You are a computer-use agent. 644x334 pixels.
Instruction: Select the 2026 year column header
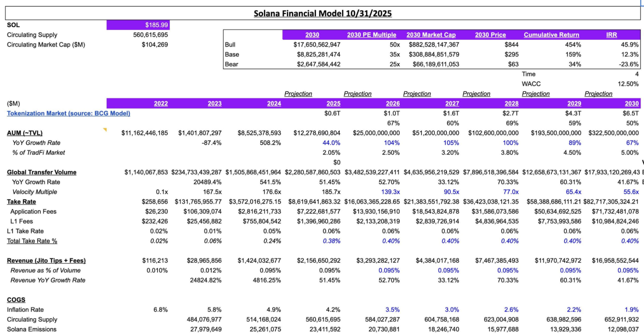pos(392,103)
